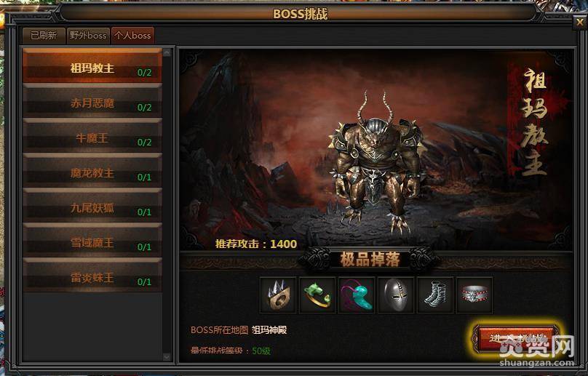The image size is (588, 376).
Task: Select the silver helmet drop item icon
Action: click(396, 295)
